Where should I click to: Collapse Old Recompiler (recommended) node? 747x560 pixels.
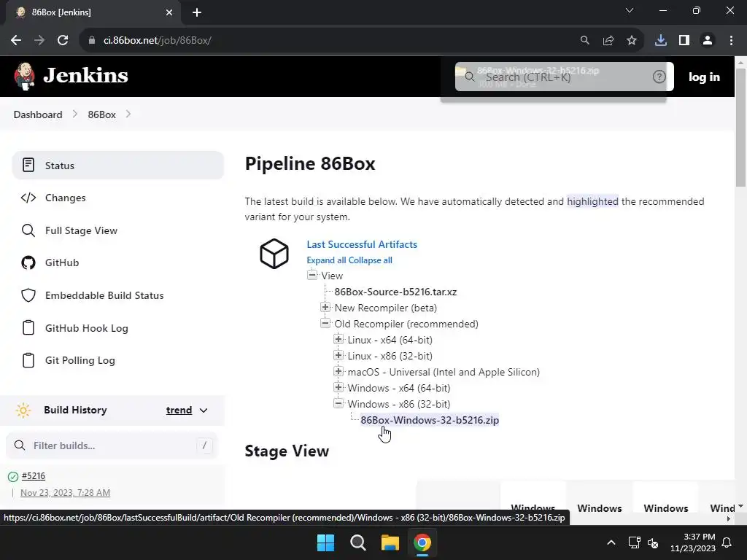pyautogui.click(x=325, y=323)
